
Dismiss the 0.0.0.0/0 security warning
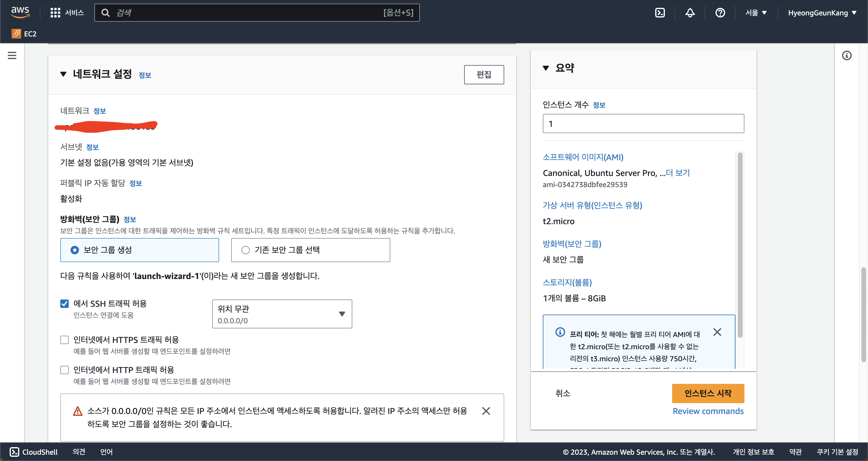point(486,411)
